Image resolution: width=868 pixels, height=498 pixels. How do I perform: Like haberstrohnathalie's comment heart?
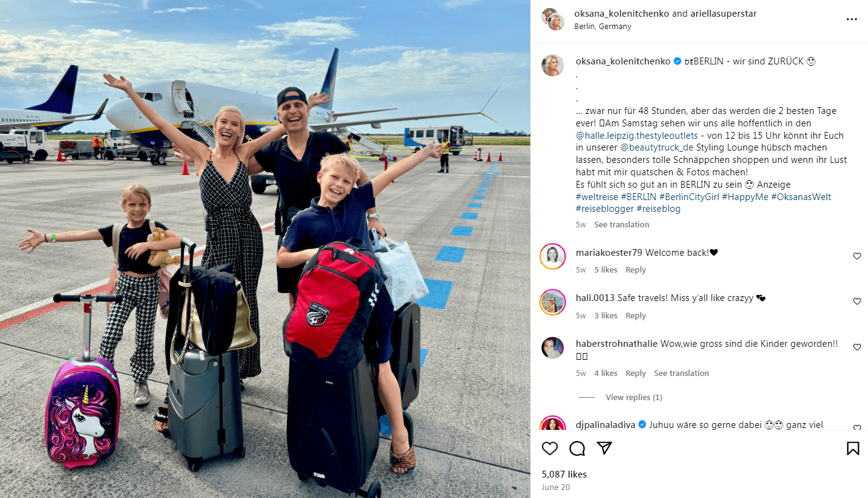tap(857, 347)
